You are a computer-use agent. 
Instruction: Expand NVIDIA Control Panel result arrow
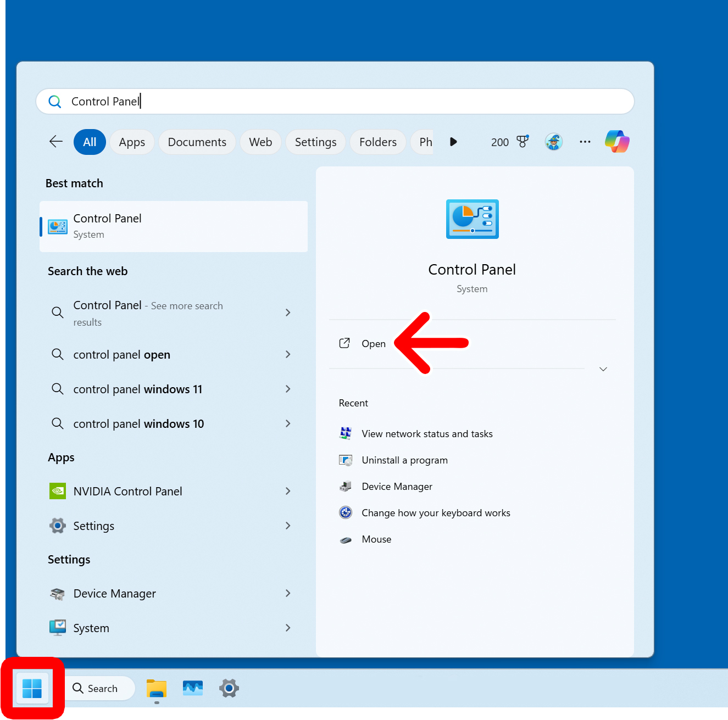tap(288, 491)
